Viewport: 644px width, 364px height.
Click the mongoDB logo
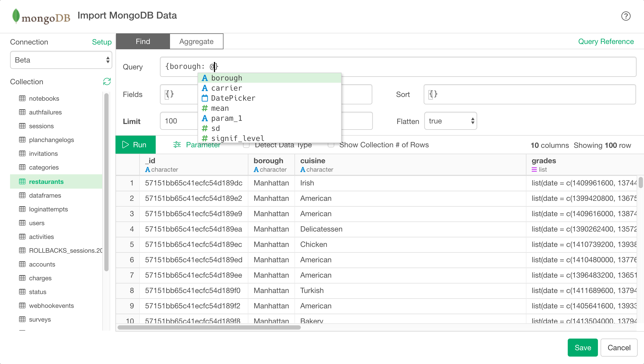41,16
